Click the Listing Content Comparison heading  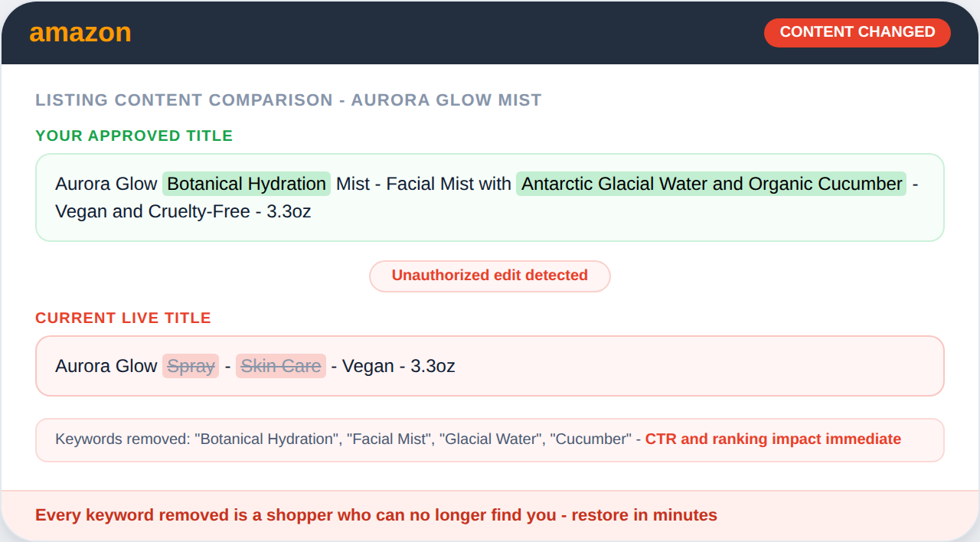coord(288,100)
